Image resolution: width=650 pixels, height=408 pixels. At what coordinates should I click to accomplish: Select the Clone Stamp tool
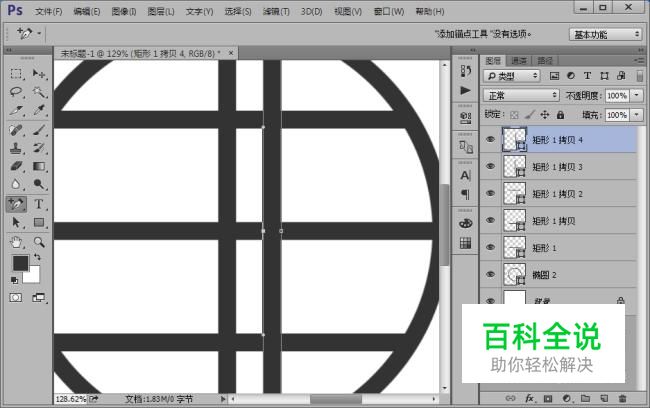tap(16, 148)
